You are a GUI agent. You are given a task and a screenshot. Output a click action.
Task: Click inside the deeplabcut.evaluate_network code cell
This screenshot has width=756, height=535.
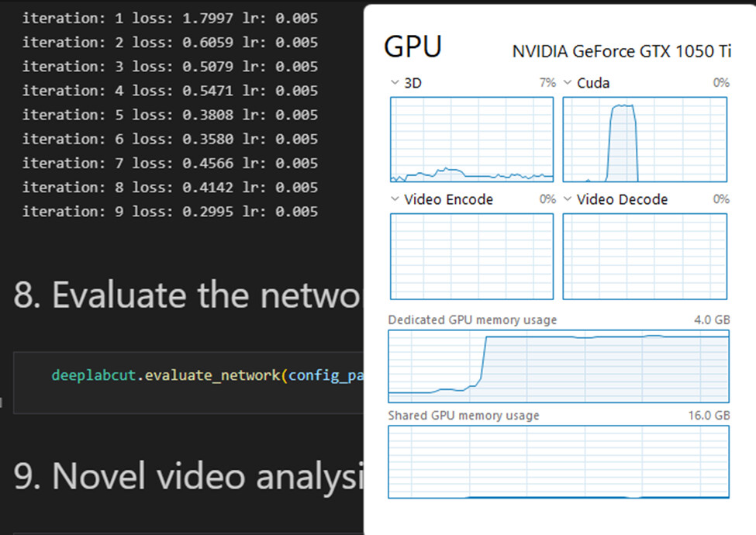pyautogui.click(x=188, y=383)
